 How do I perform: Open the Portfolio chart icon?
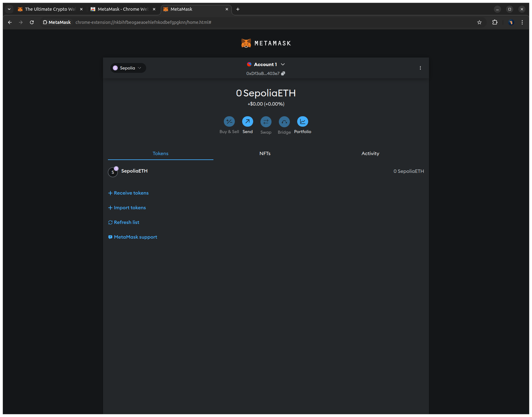pyautogui.click(x=303, y=121)
